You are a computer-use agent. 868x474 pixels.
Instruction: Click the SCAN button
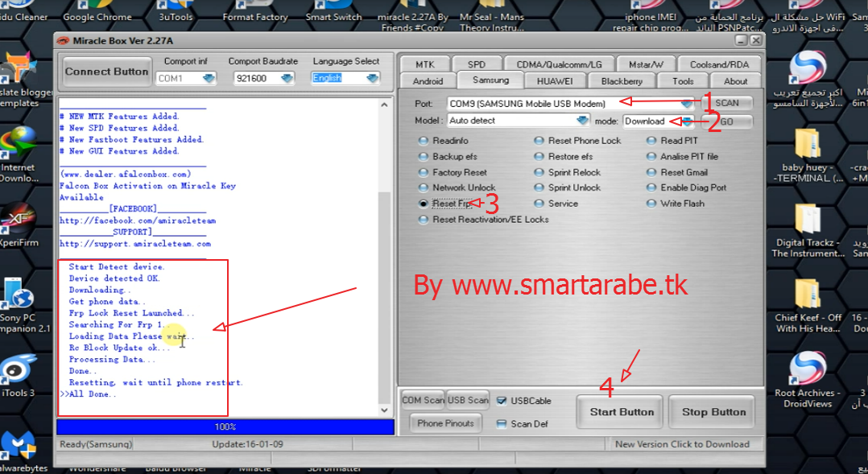727,104
